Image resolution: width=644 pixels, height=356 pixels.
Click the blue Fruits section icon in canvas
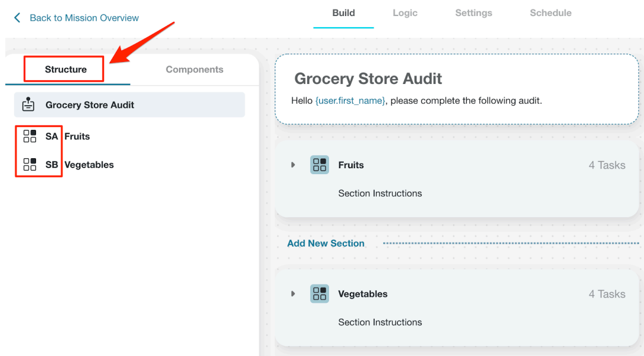pos(320,165)
